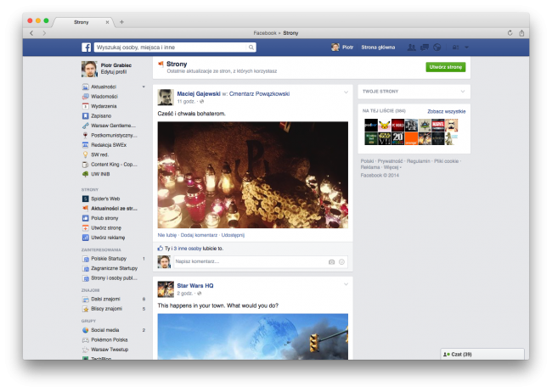Open Spider's Web page in sidebar
This screenshot has height=392, width=552.
pos(105,199)
